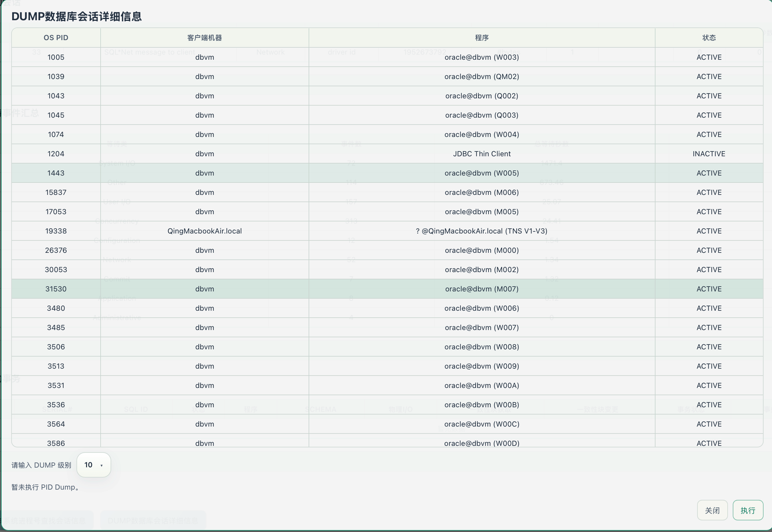772x532 pixels.
Task: Select the highlighted row with OS PID 31530
Action: coord(387,289)
